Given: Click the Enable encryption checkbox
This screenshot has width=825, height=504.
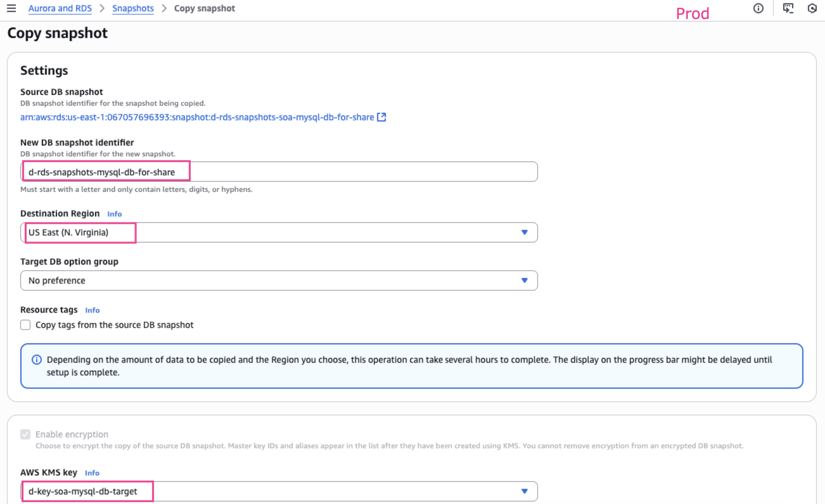Looking at the screenshot, I should [25, 434].
